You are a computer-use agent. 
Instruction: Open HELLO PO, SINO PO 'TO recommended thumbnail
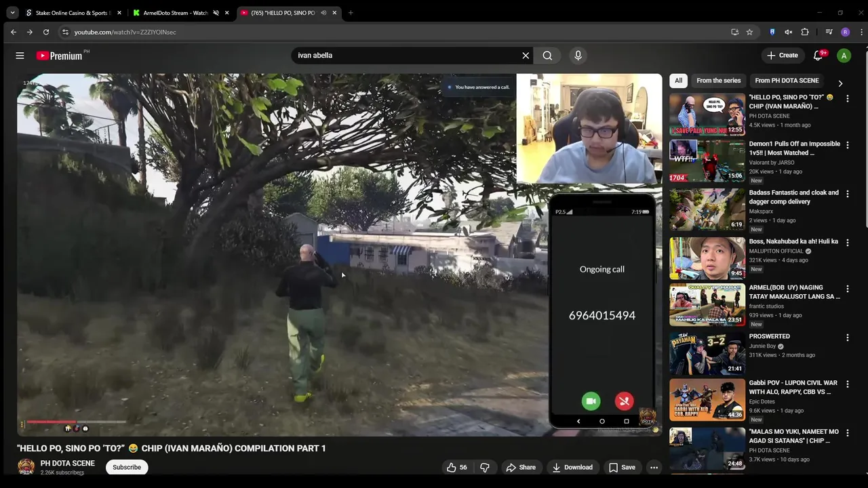[x=707, y=115]
